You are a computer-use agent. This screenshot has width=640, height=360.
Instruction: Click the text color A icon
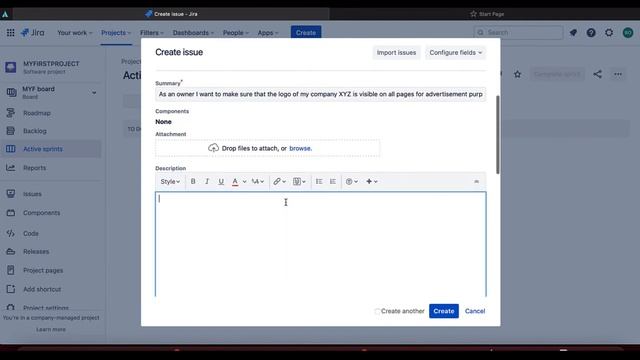(235, 182)
